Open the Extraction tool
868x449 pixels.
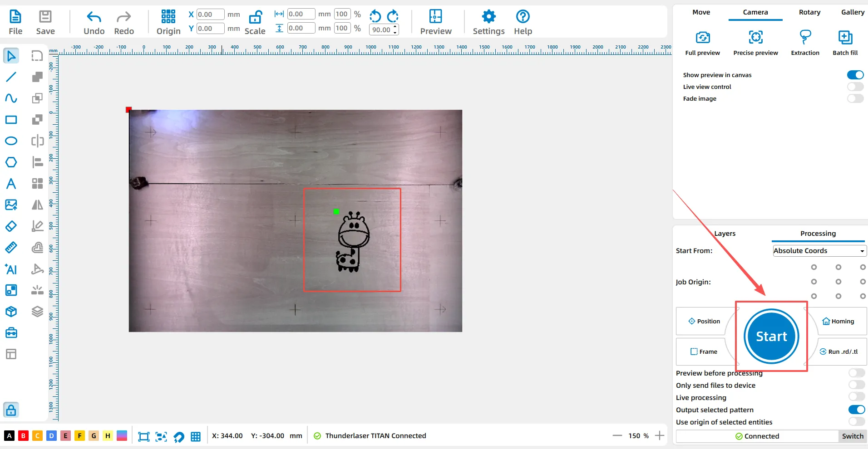pyautogui.click(x=805, y=38)
